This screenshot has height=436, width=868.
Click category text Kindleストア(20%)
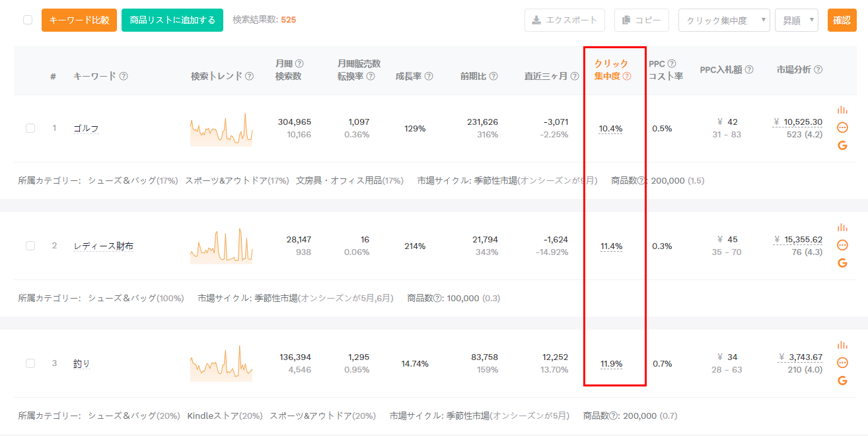pos(225,416)
